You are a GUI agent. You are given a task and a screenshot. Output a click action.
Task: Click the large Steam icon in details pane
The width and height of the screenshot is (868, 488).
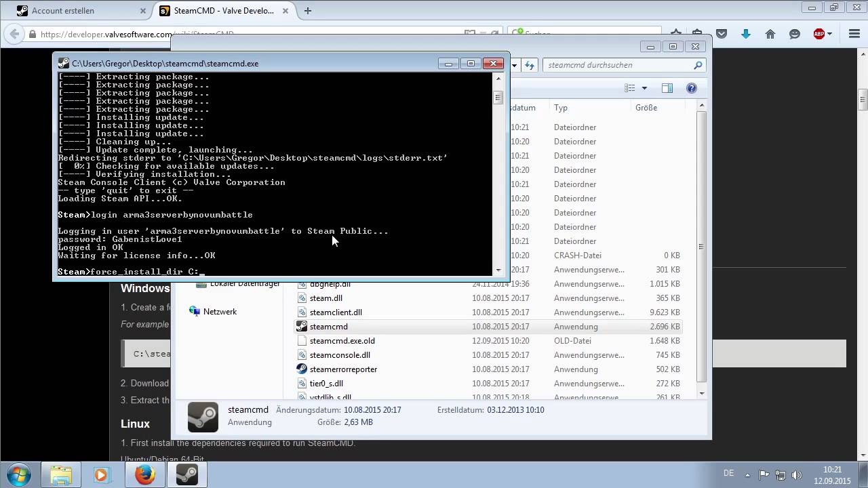[x=203, y=417]
